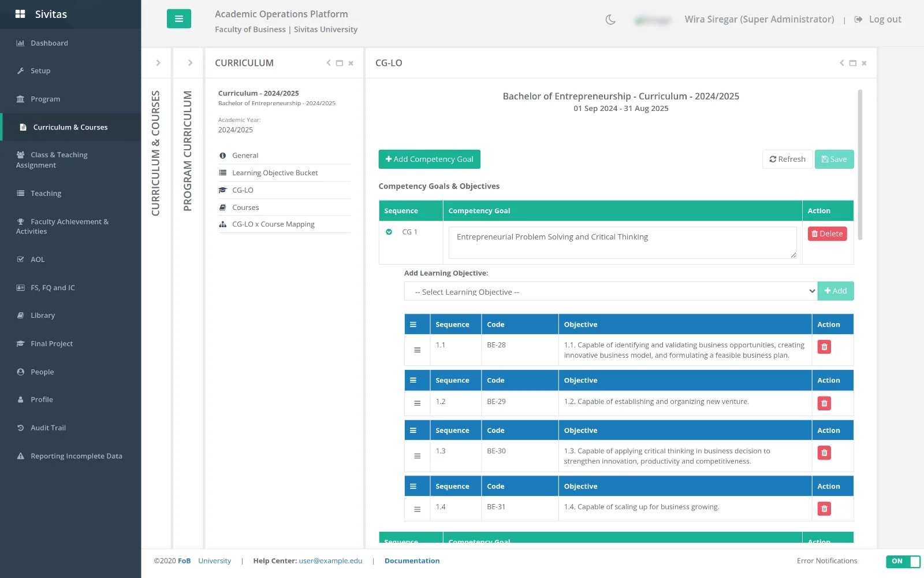This screenshot has width=924, height=578.
Task: Delete objective BE-31 trash icon
Action: pos(824,509)
